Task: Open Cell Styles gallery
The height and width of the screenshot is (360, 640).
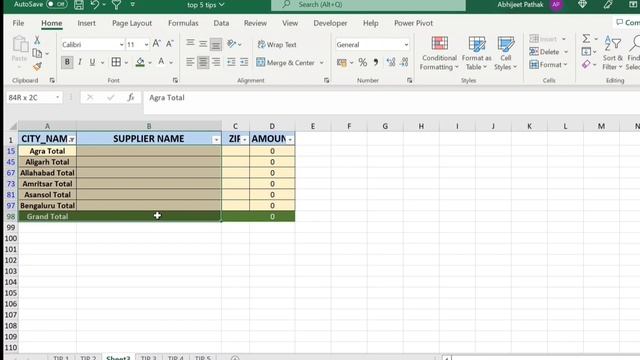Action: (x=506, y=53)
